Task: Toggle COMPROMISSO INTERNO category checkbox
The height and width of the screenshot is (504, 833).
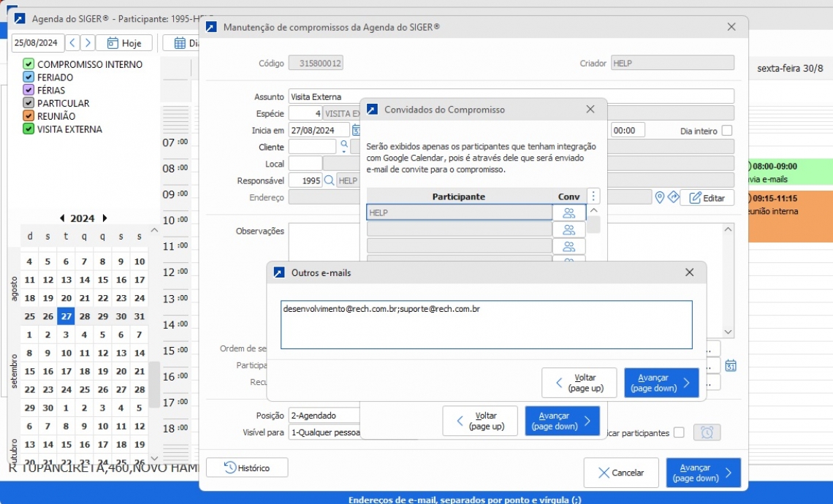Action: 28,64
